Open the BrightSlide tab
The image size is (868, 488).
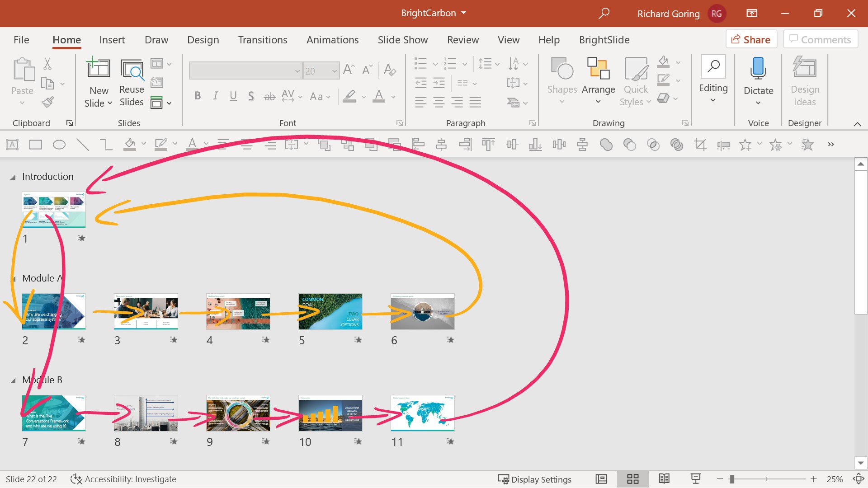coord(604,40)
